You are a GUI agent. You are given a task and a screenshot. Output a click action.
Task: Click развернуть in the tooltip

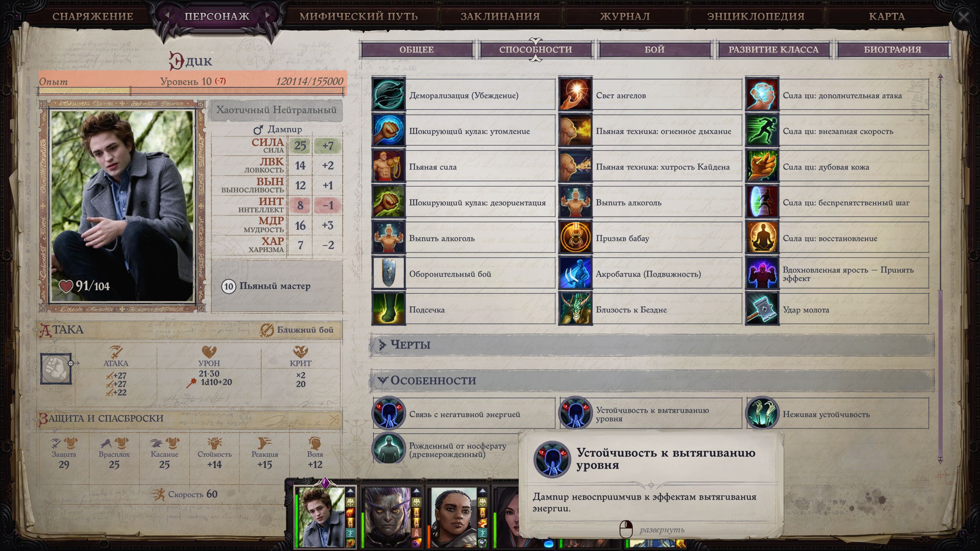[662, 530]
